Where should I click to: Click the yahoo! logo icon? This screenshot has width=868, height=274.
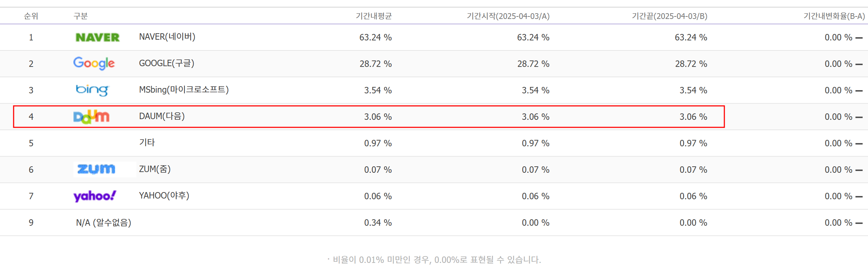point(95,196)
